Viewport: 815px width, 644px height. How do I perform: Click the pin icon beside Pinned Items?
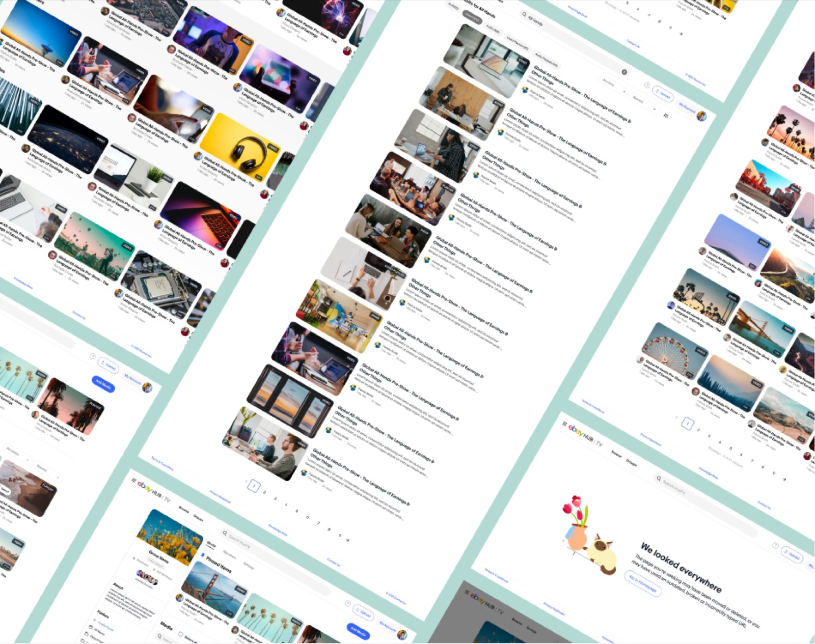pyautogui.click(x=202, y=555)
